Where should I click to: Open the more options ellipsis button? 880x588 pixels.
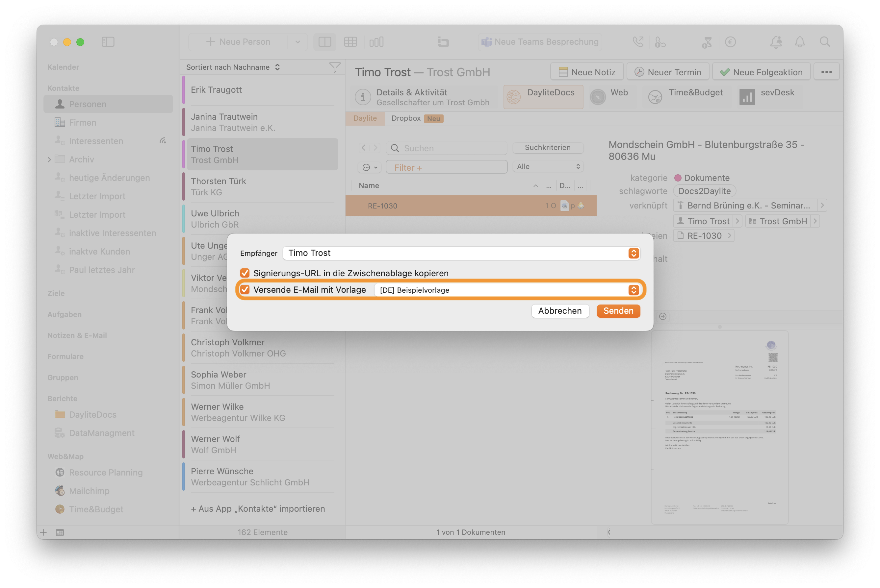[x=826, y=72]
